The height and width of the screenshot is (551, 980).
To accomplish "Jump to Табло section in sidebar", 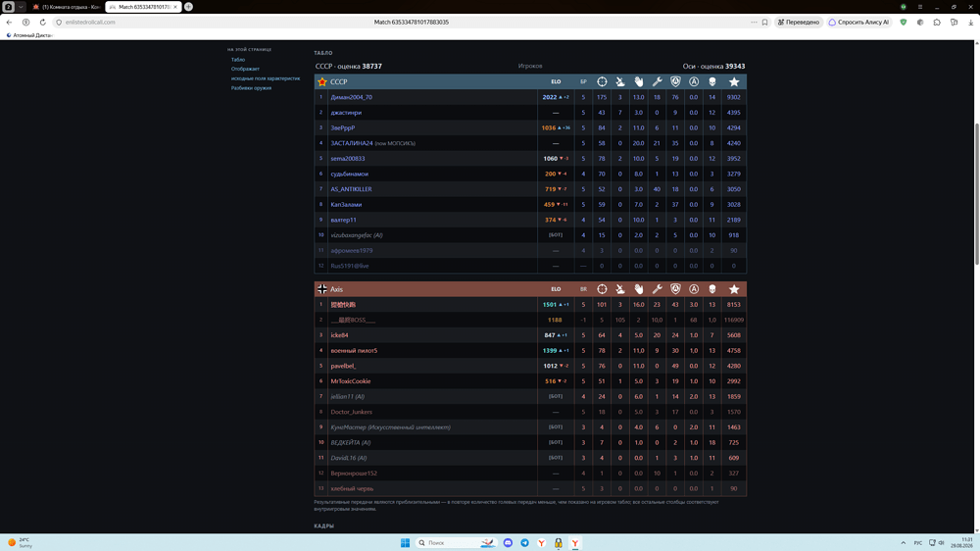I will (x=238, y=60).
